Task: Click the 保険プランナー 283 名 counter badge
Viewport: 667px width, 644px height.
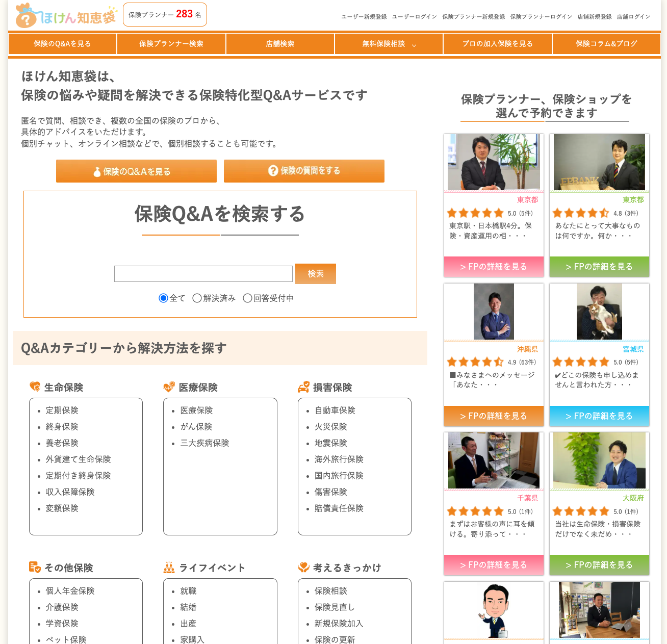Action: click(165, 15)
